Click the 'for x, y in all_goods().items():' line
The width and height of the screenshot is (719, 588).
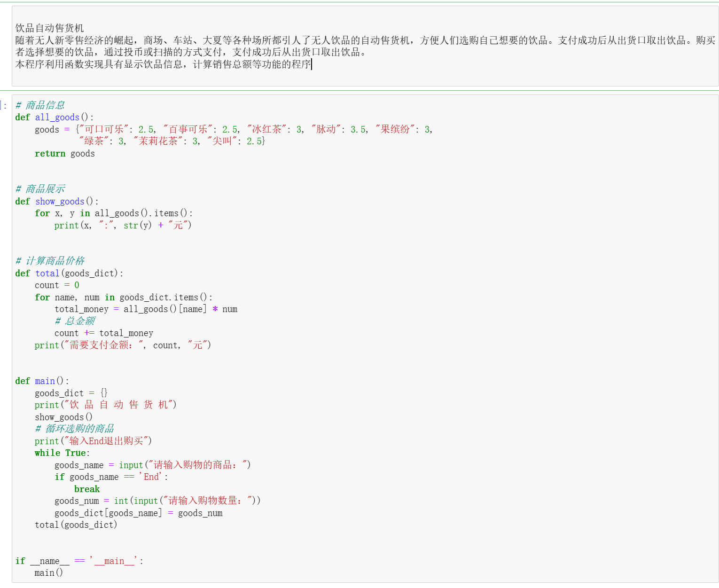coord(114,213)
